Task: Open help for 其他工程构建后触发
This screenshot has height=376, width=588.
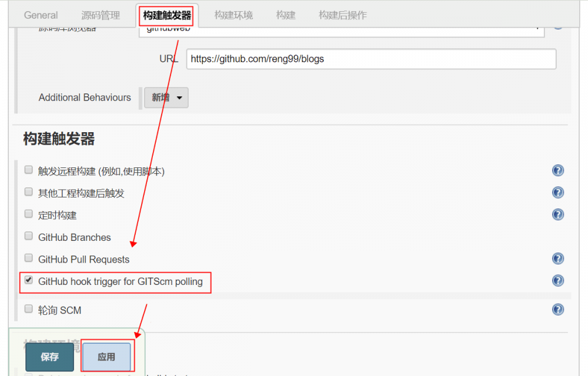Action: (x=557, y=192)
